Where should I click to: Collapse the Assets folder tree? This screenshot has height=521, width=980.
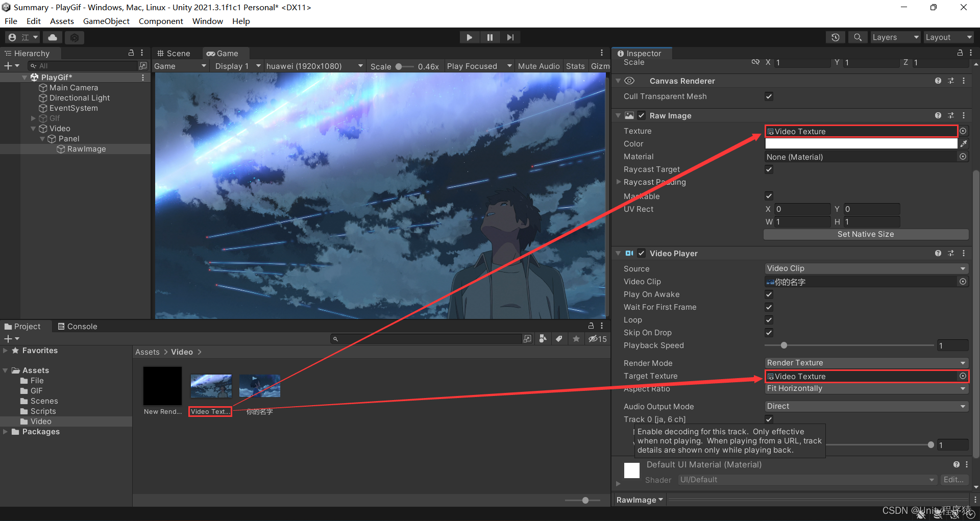(6, 370)
